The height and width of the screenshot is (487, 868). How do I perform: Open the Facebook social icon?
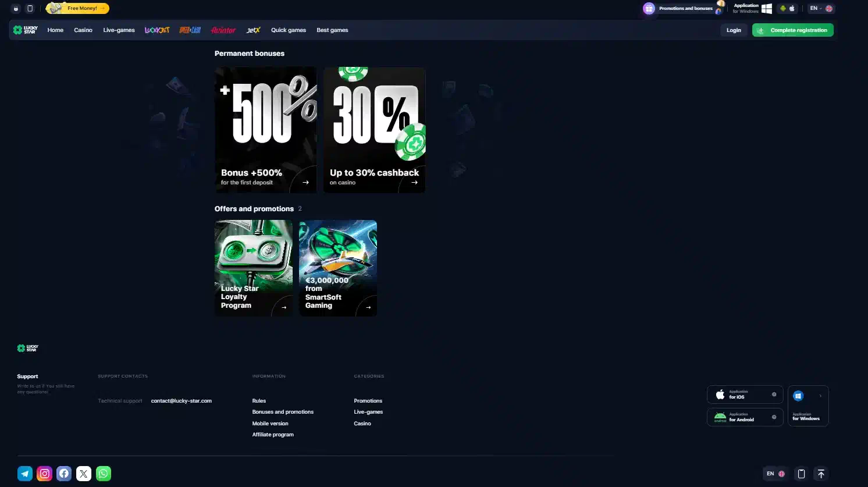[x=64, y=474]
